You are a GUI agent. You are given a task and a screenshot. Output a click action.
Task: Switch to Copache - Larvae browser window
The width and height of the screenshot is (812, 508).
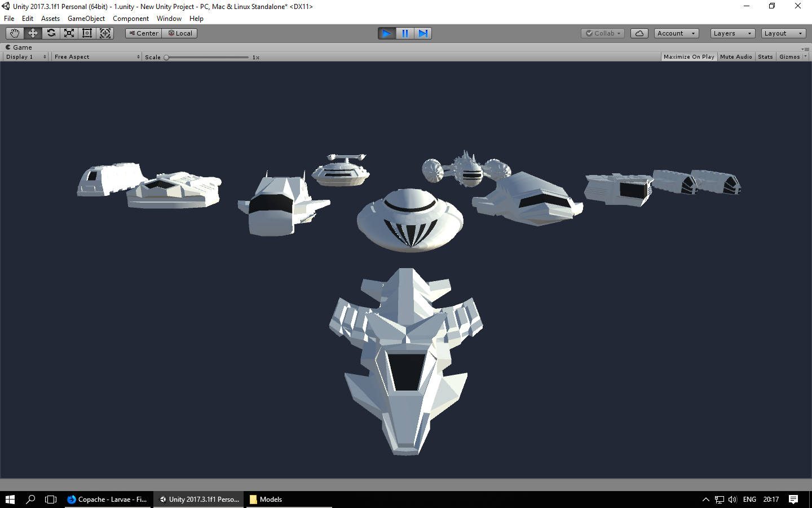[x=108, y=500]
